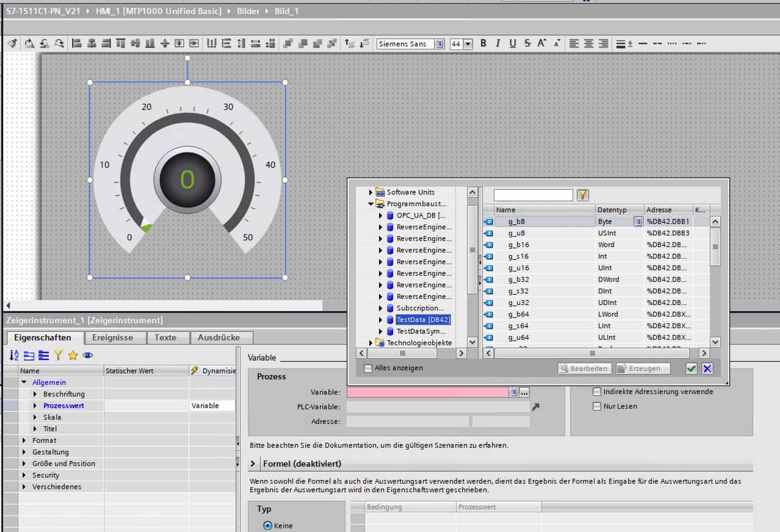Select the g_s16 Int variable row
Image resolution: width=780 pixels, height=532 pixels.
[x=596, y=256]
